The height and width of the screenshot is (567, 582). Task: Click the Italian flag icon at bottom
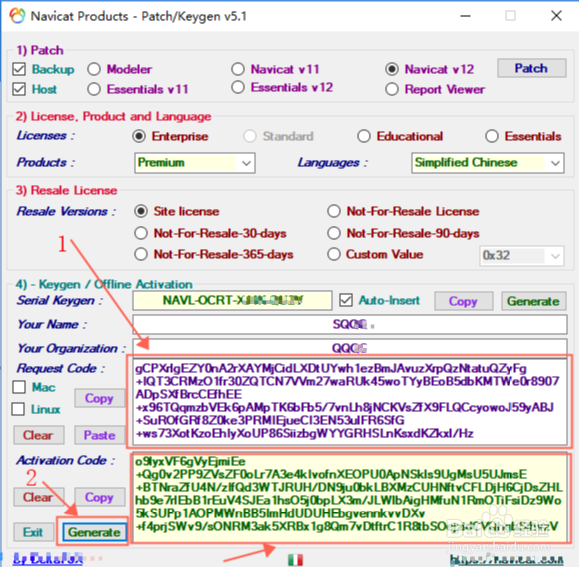pyautogui.click(x=295, y=559)
